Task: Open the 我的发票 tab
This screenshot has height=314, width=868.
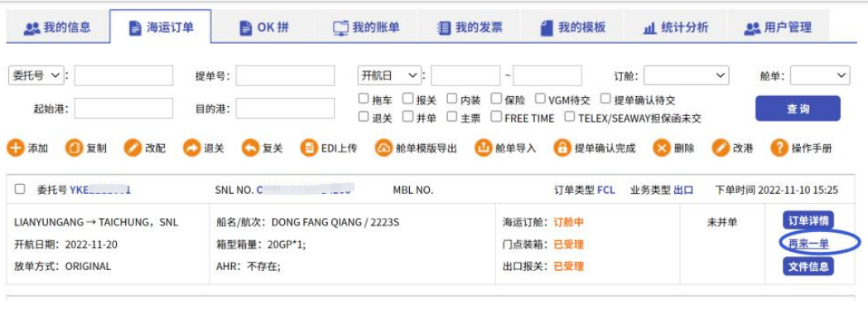Action: 470,27
